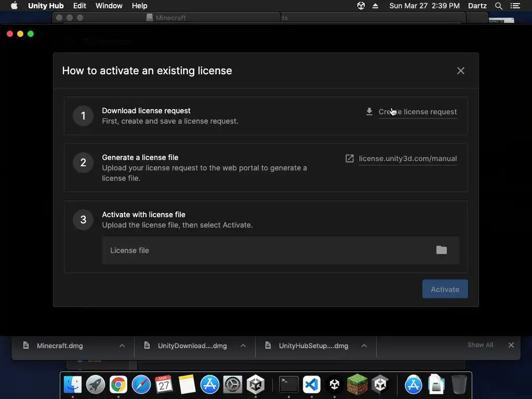Click 'Upload the license file, then select Activate.' text
This screenshot has width=532, height=399.
click(178, 225)
